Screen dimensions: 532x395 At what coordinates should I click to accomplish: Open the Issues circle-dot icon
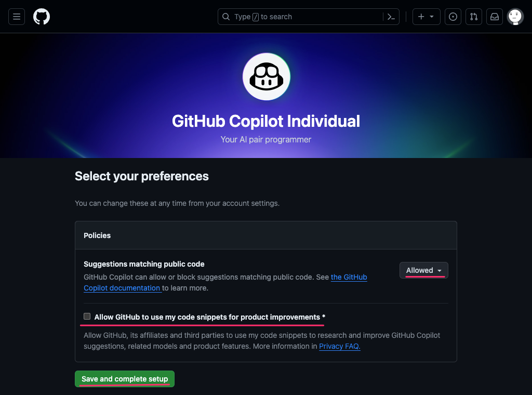453,17
